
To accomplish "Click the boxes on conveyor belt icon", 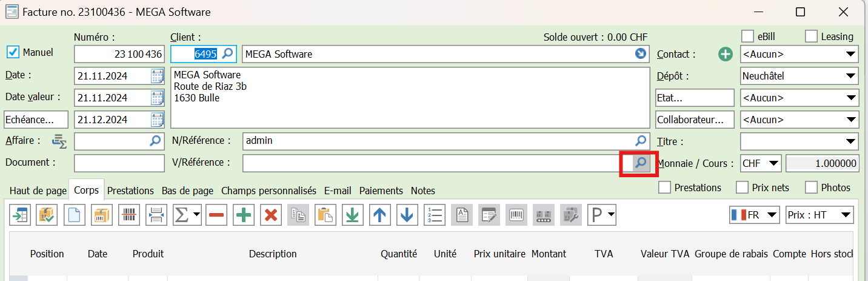I will coord(543,215).
